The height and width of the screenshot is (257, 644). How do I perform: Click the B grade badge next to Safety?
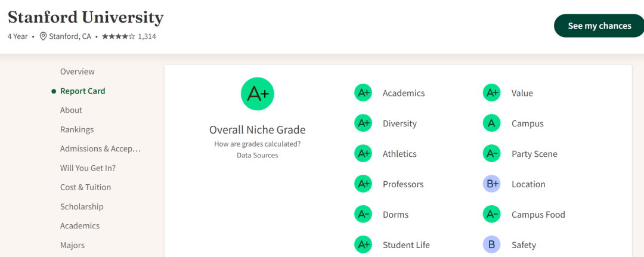click(491, 245)
